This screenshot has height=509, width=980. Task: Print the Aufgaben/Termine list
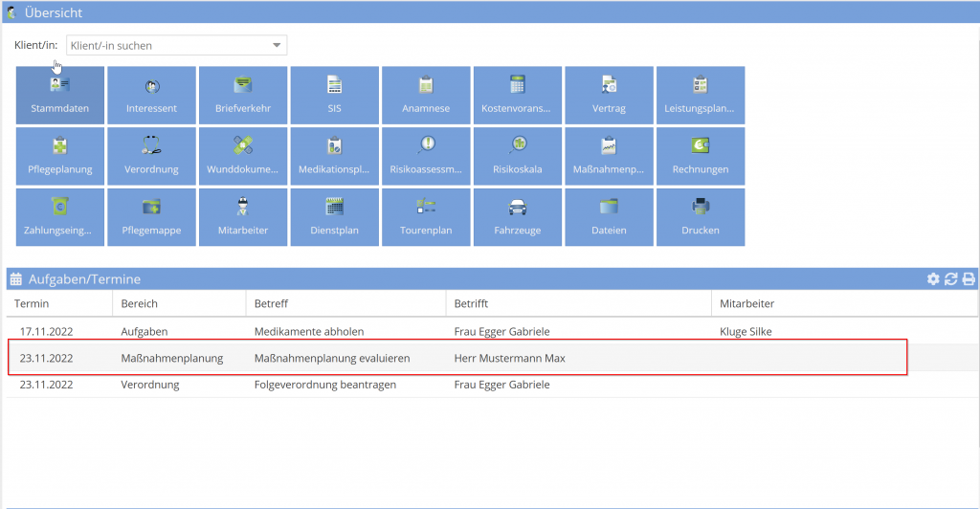pyautogui.click(x=968, y=279)
